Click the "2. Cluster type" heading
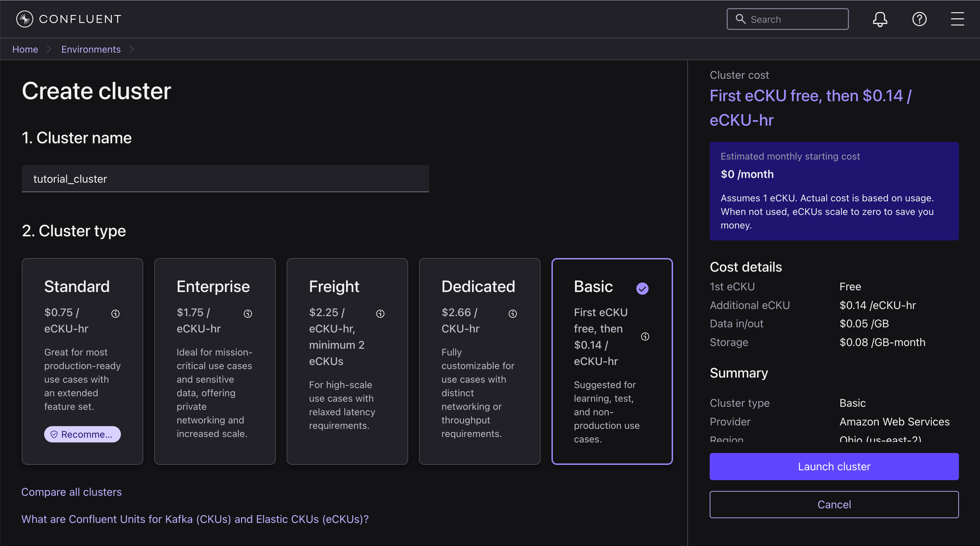 tap(74, 231)
